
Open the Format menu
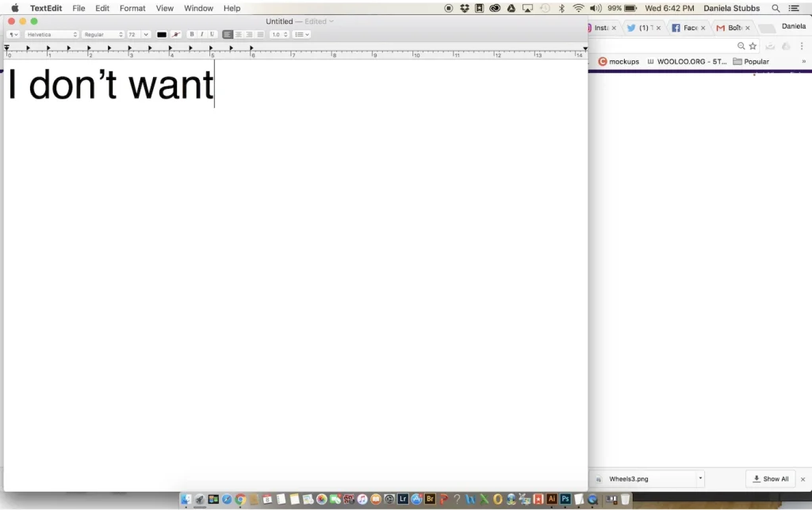[132, 8]
